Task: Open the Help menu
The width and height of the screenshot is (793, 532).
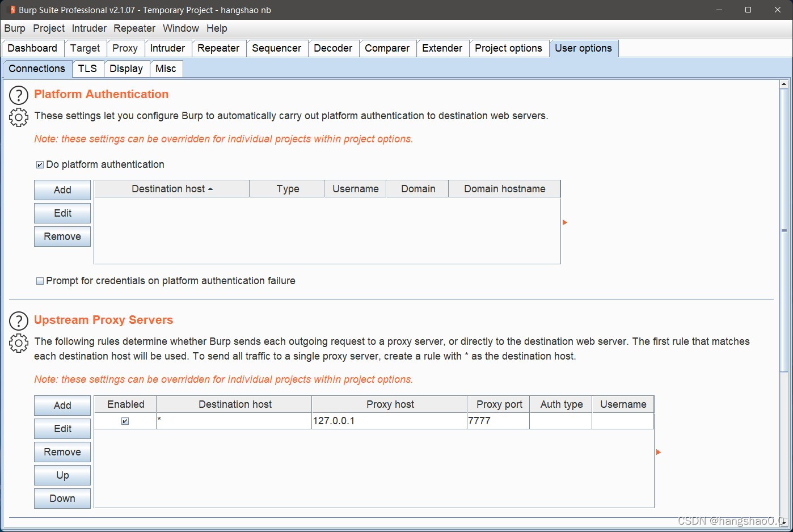Action: tap(217, 28)
